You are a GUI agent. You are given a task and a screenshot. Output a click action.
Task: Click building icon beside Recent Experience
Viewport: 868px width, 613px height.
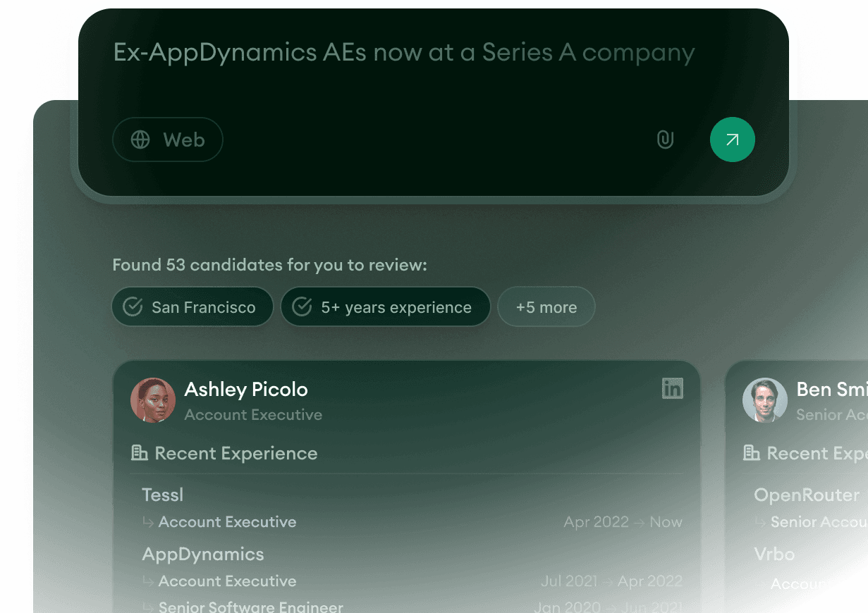[x=140, y=453]
